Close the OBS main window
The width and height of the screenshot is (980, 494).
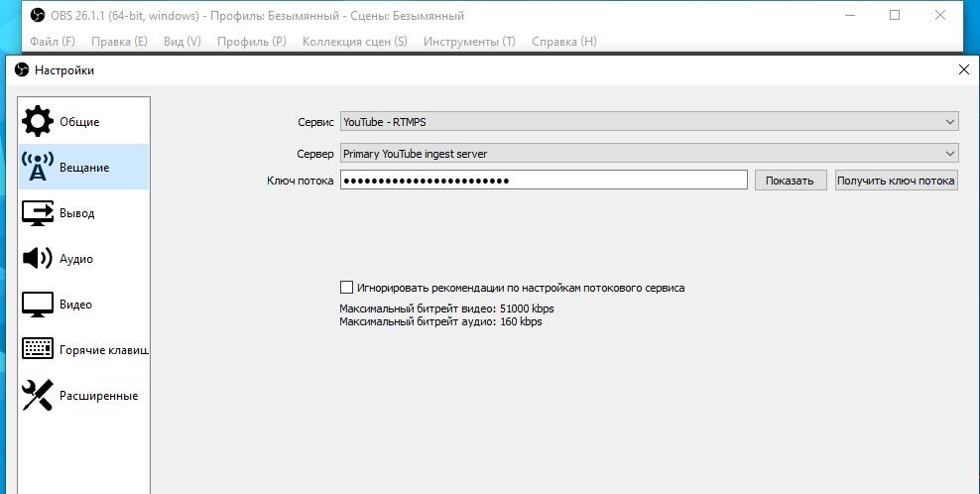pos(940,15)
